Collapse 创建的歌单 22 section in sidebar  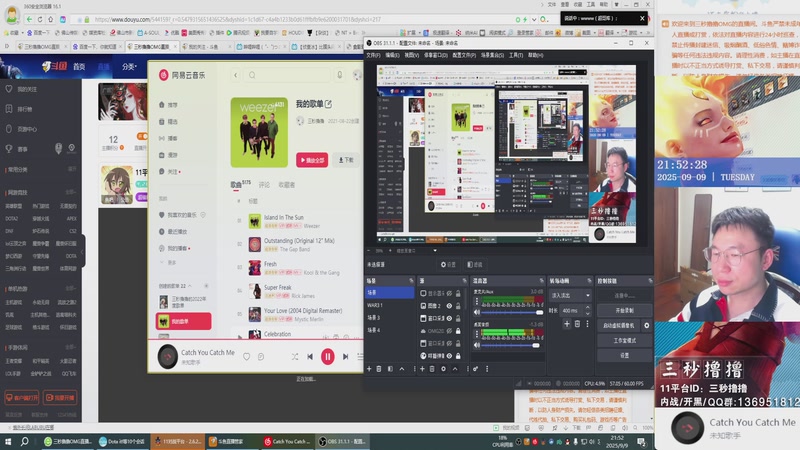pyautogui.click(x=189, y=286)
